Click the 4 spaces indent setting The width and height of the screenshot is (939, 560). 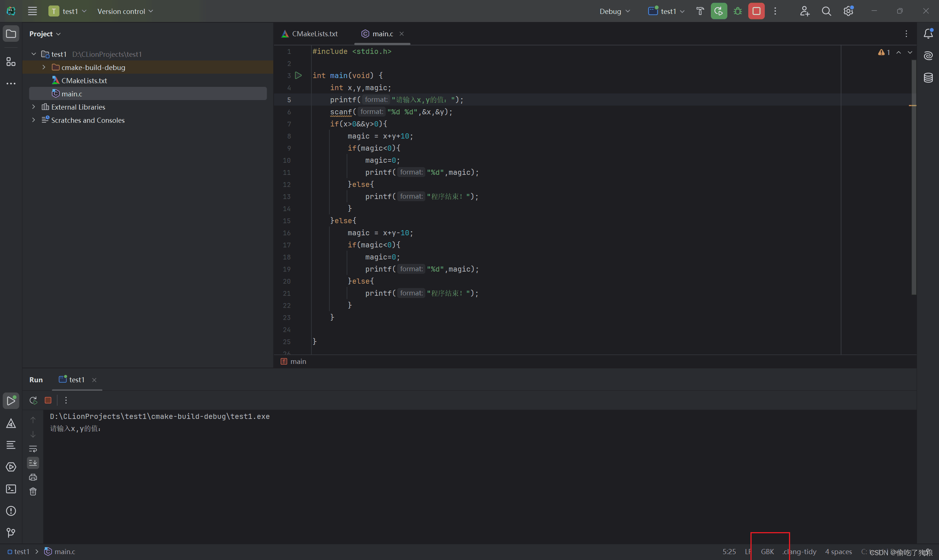(x=838, y=551)
